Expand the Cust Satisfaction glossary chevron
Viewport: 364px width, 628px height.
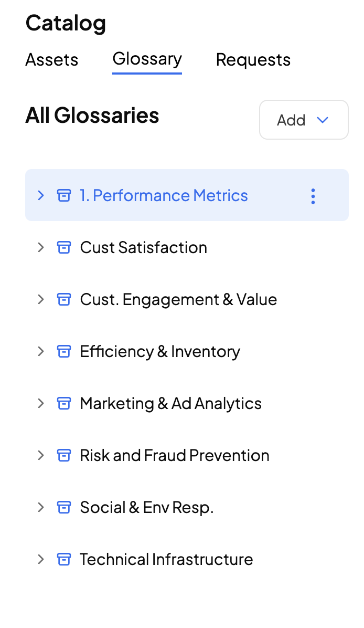[x=41, y=248]
